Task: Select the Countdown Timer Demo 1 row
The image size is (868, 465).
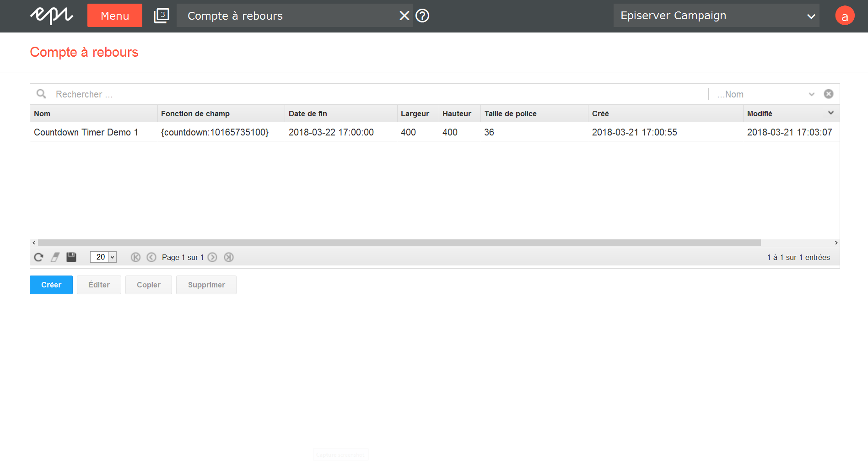Action: pyautogui.click(x=435, y=132)
